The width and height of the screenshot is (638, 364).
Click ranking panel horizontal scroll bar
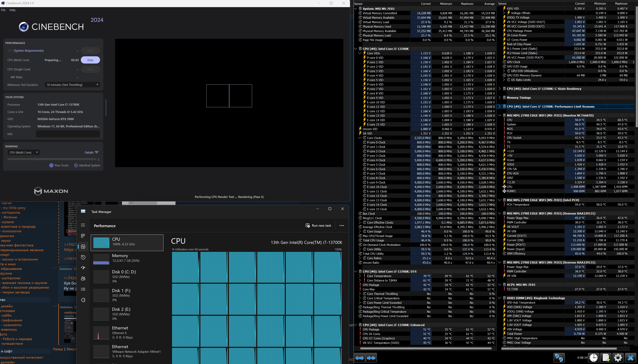(x=52, y=159)
